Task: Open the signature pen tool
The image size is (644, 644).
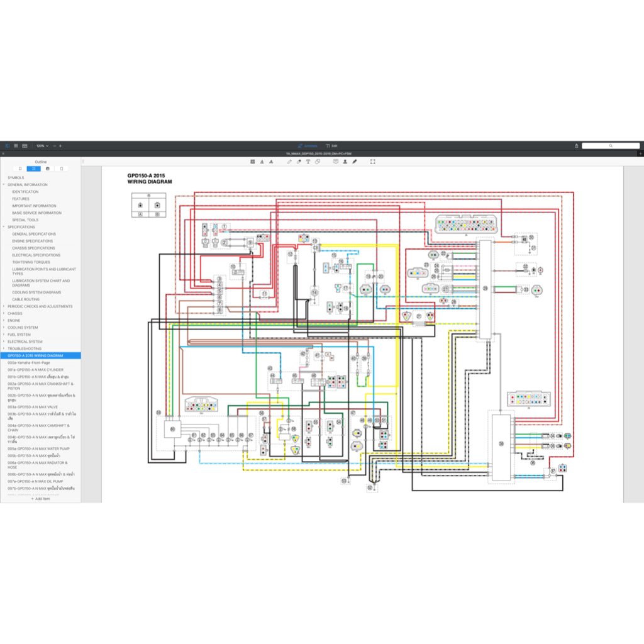Action: click(354, 162)
